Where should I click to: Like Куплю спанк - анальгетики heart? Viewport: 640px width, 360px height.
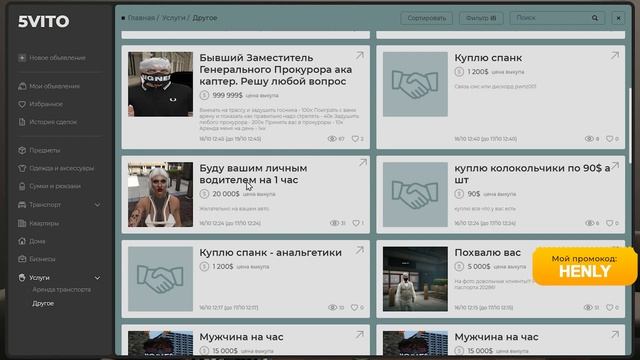pyautogui.click(x=354, y=307)
